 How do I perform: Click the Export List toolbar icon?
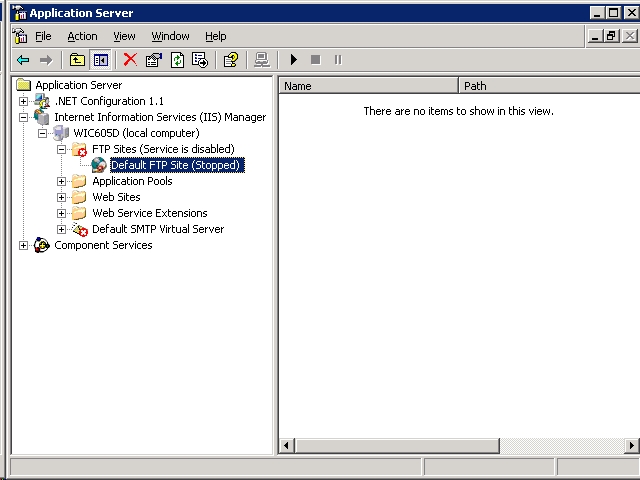point(199,60)
